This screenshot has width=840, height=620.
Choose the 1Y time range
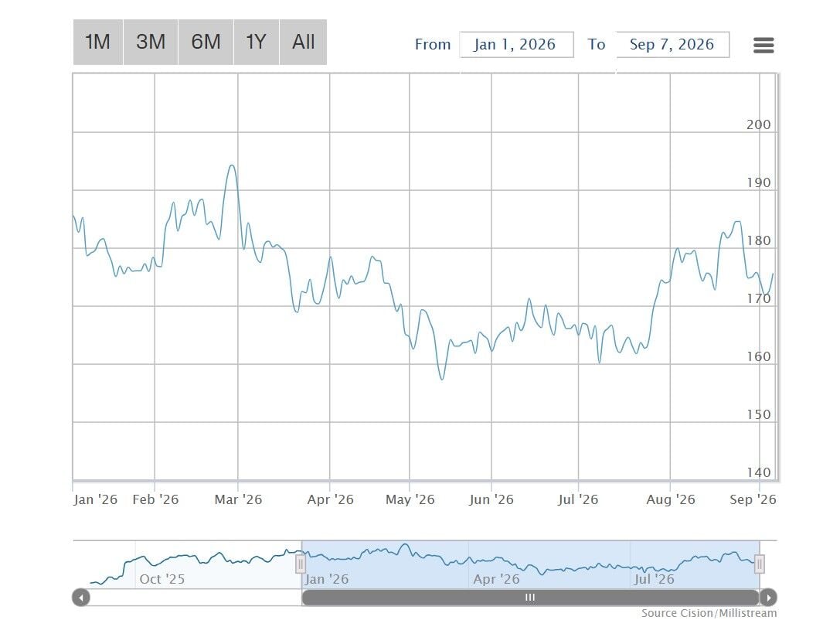[x=256, y=42]
